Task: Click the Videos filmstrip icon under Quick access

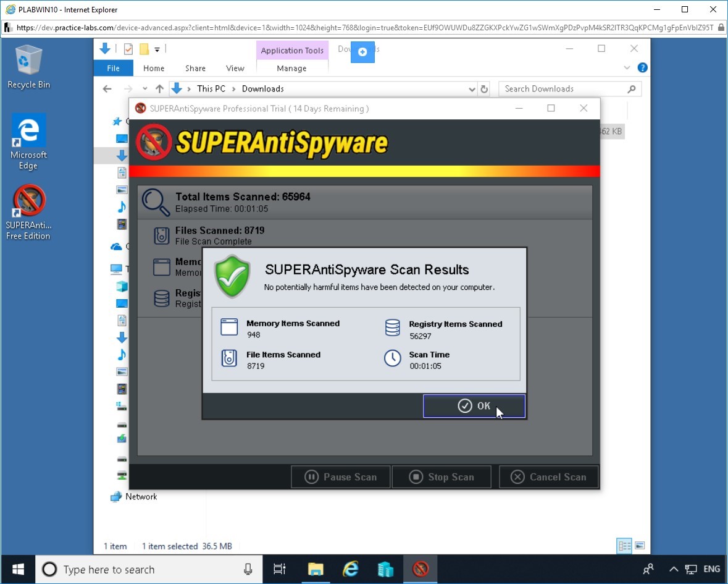Action: 122,224
